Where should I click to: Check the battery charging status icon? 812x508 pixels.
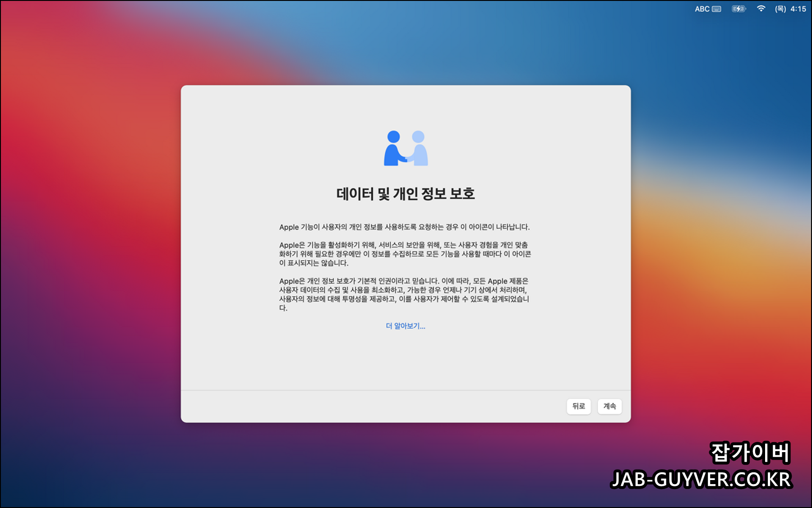739,9
